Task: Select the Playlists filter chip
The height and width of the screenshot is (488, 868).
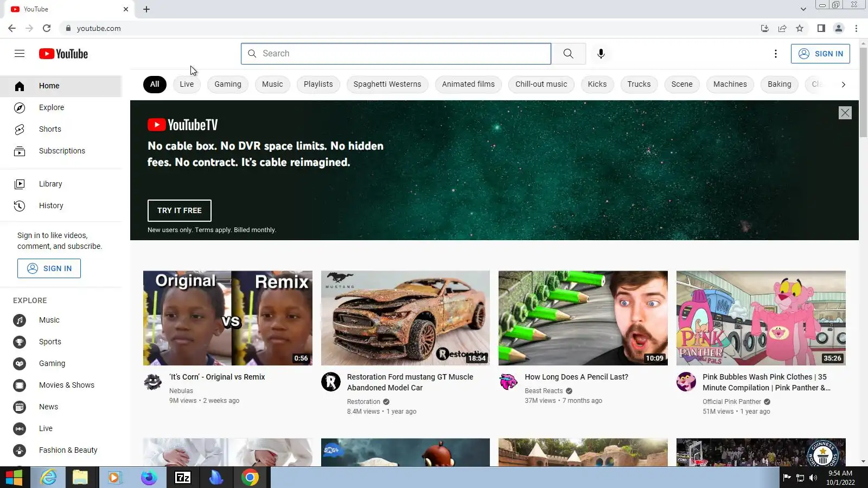Action: pyautogui.click(x=318, y=84)
